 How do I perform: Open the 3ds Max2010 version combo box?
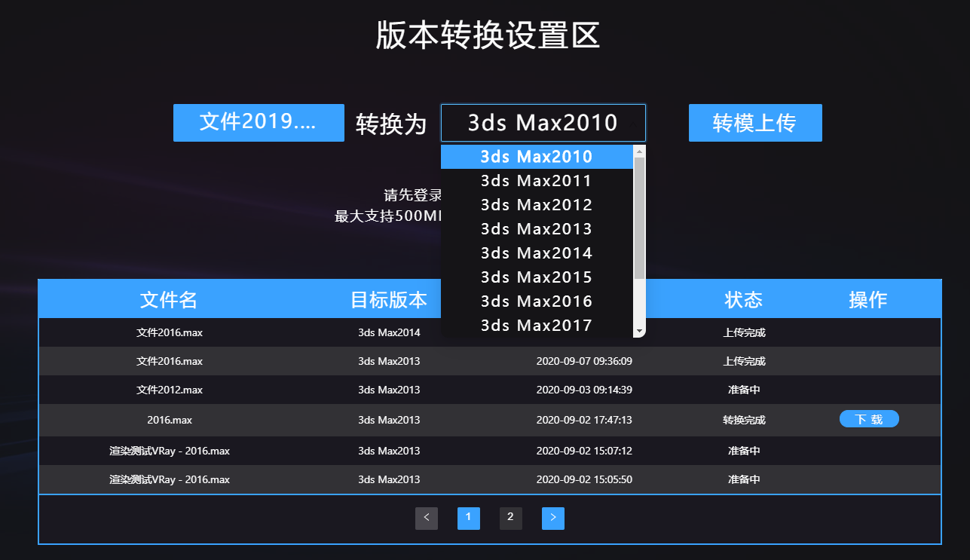543,123
